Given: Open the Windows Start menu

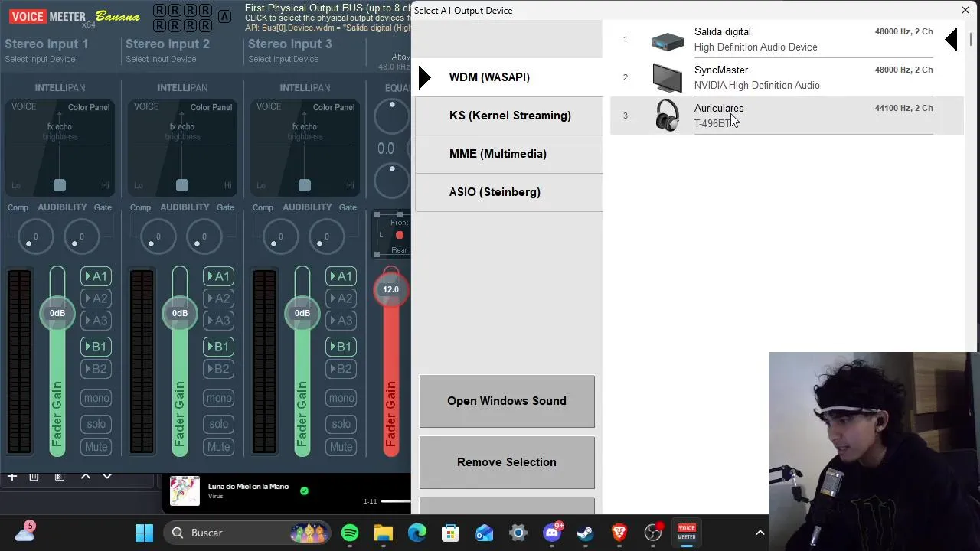Looking at the screenshot, I should [x=144, y=533].
